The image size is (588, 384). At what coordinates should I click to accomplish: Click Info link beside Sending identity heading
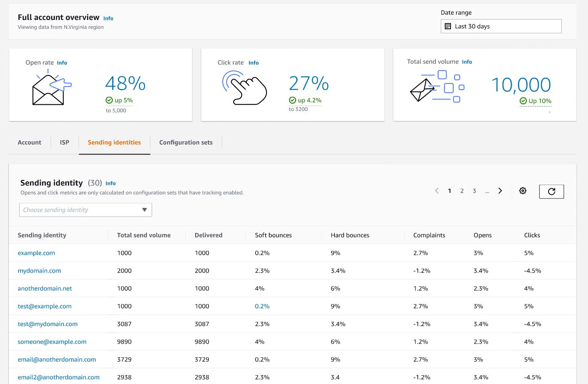tap(110, 183)
